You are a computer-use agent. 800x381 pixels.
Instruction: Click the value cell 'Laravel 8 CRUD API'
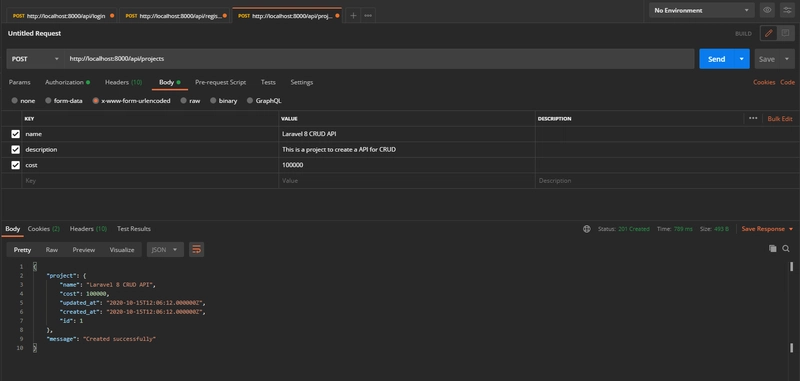(407, 134)
